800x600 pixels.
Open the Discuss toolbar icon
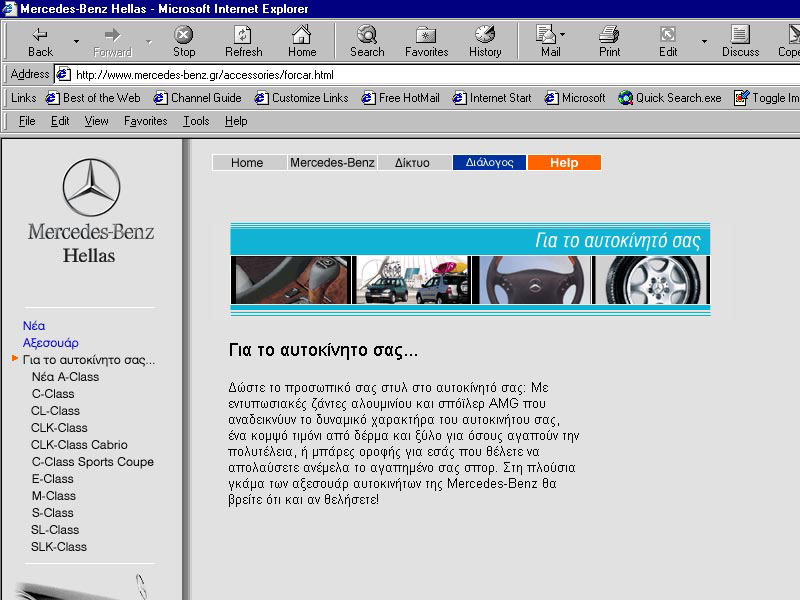tap(740, 35)
